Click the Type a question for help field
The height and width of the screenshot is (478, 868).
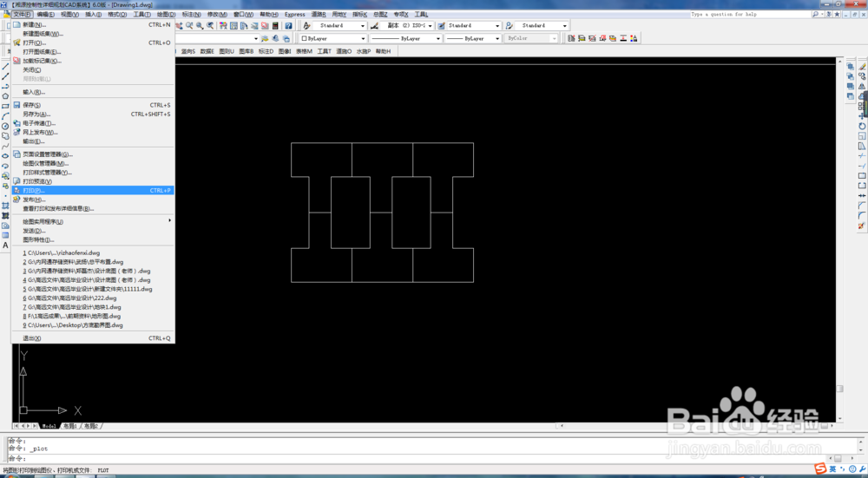click(750, 15)
